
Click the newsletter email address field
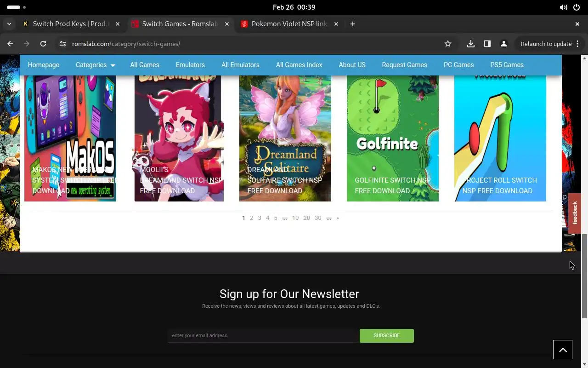[264, 335]
